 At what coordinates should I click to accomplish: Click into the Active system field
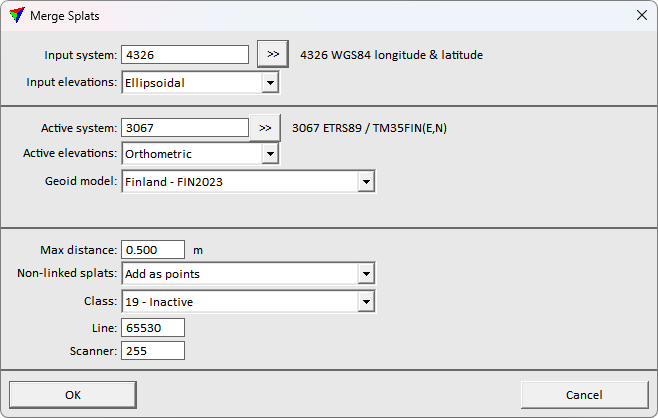184,128
